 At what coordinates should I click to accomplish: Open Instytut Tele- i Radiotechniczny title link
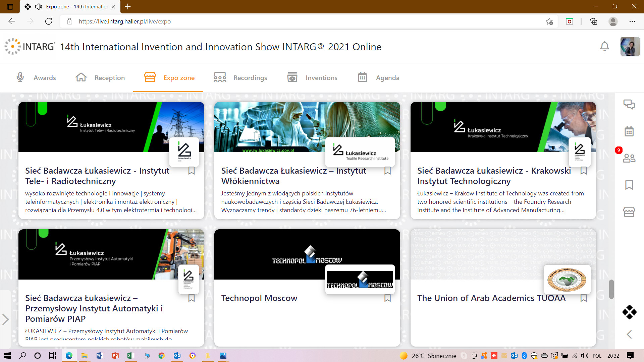coord(97,176)
